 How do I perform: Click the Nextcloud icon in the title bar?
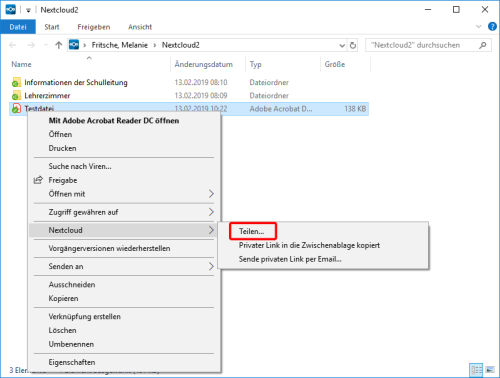click(10, 10)
